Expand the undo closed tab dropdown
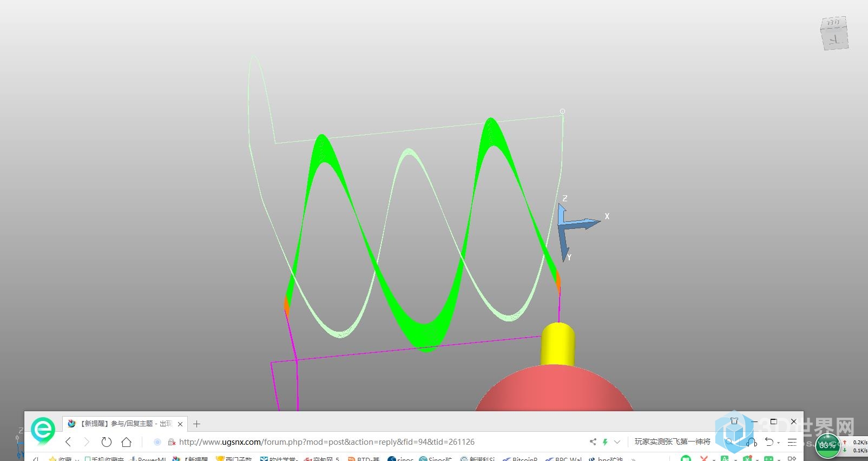Viewport: 868px width, 461px height. tap(779, 443)
